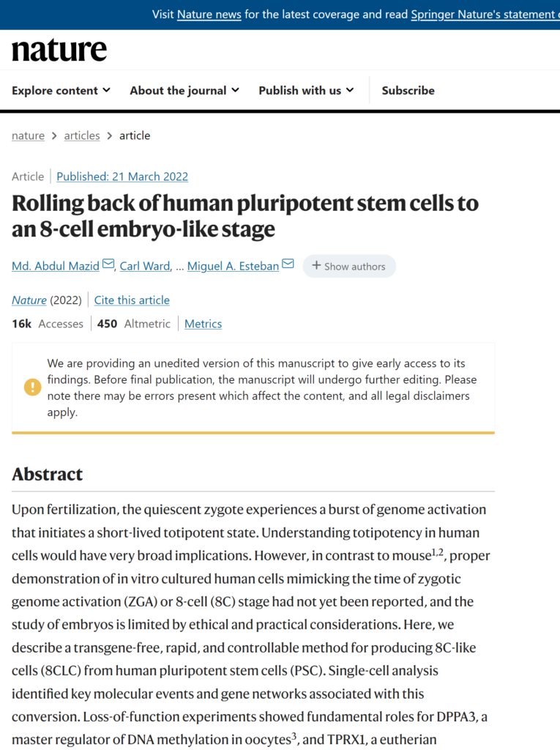Viewport: 560px width, 750px height.
Task: Click the Subscribe menu item
Action: pos(408,91)
